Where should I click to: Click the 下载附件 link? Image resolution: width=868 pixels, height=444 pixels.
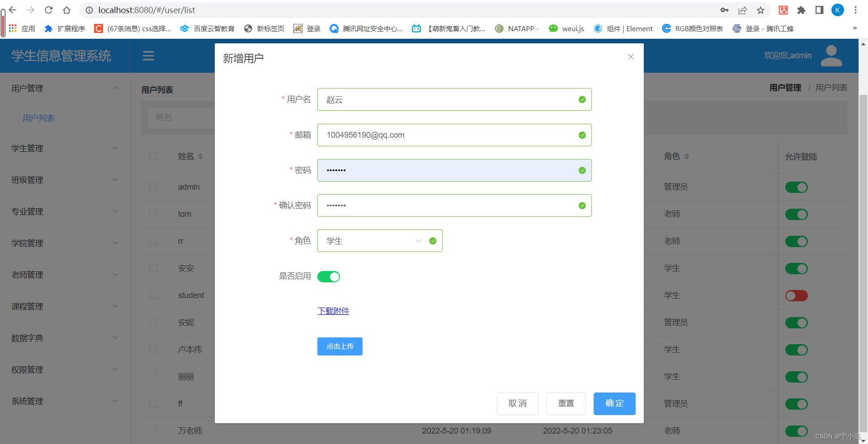coord(333,311)
